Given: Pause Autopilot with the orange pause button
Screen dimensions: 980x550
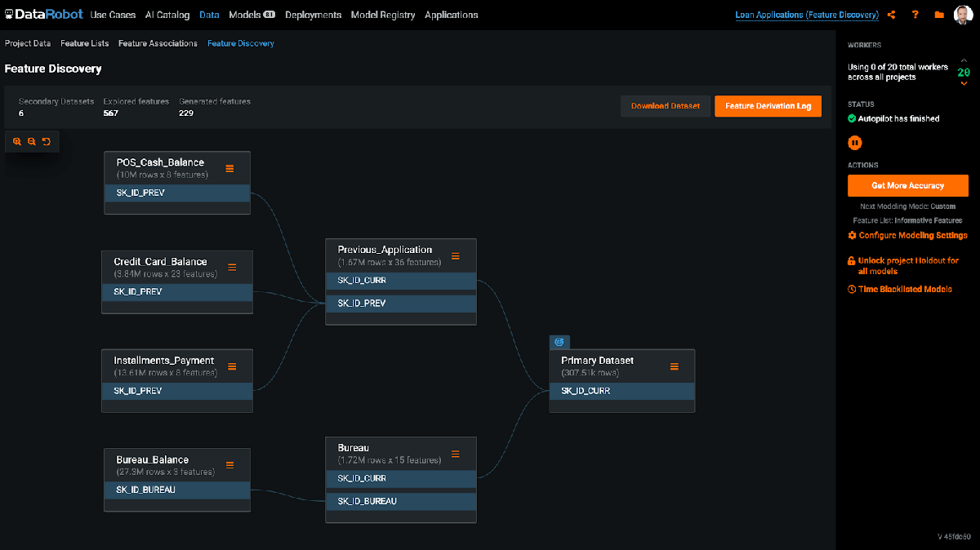Looking at the screenshot, I should (x=854, y=143).
